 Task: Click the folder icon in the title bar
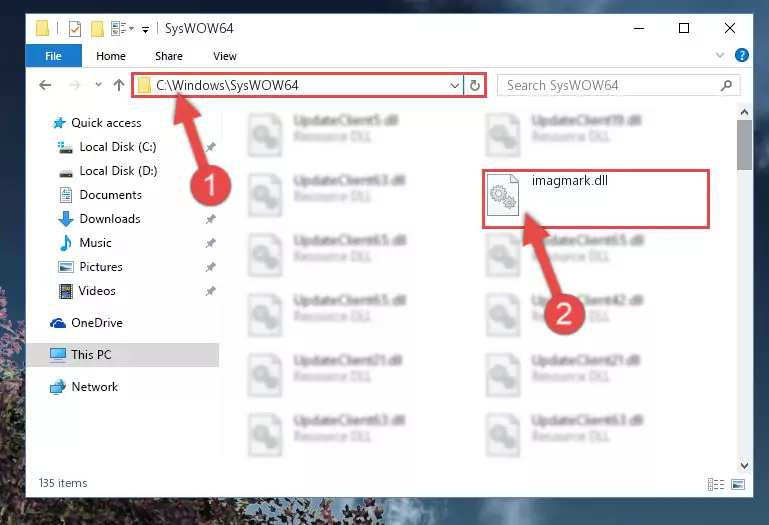click(42, 28)
